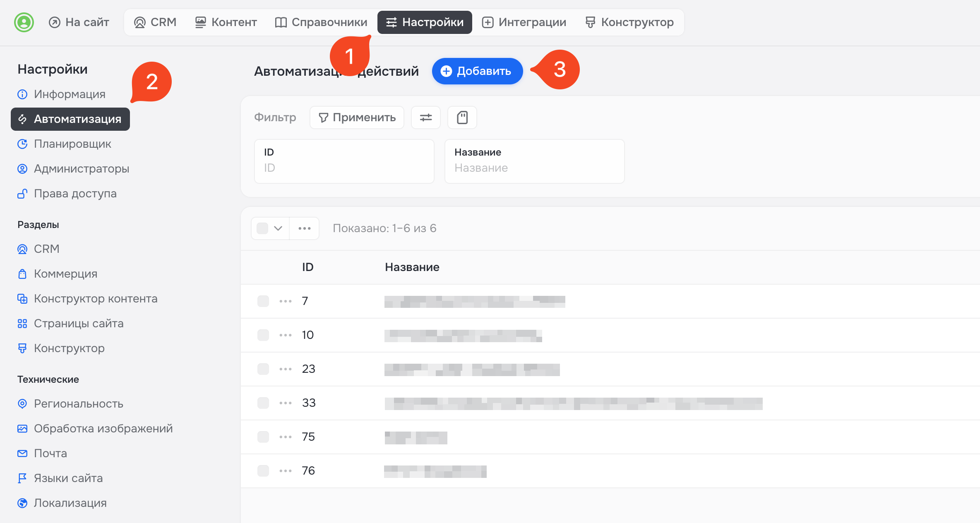
Task: Click the Показано: 1–6 из 6 text
Action: 384,228
